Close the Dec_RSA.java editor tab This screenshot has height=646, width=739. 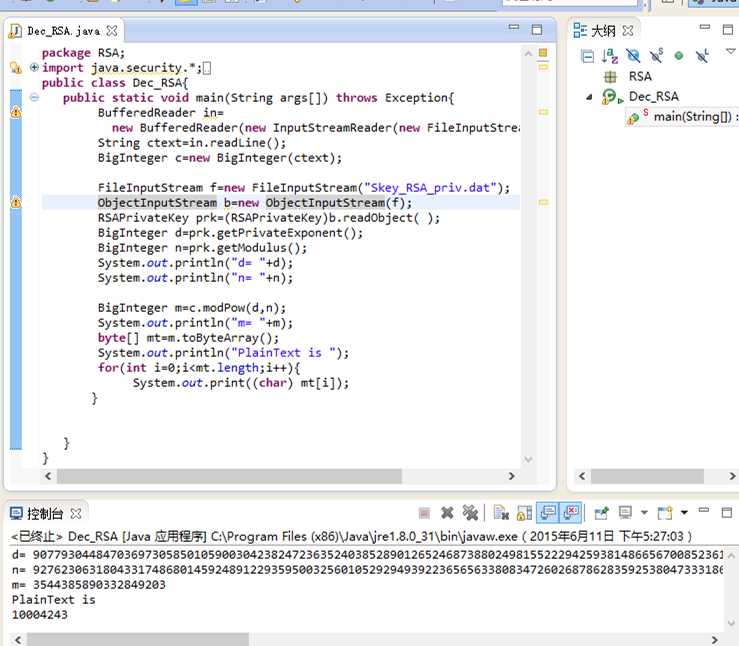point(112,31)
